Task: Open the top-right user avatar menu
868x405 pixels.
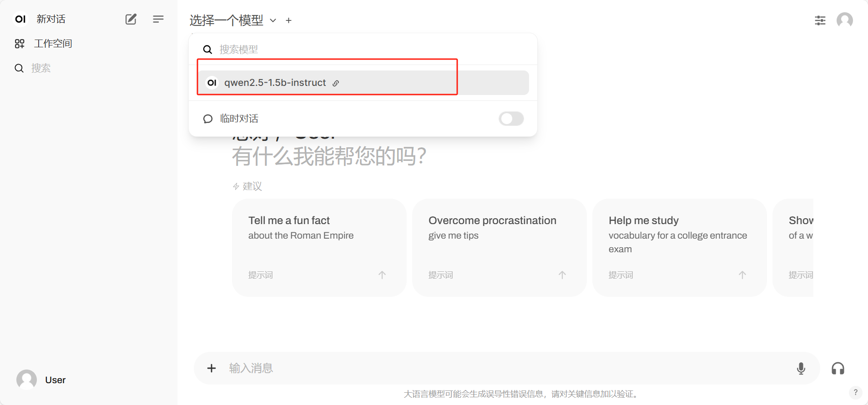Action: (844, 20)
